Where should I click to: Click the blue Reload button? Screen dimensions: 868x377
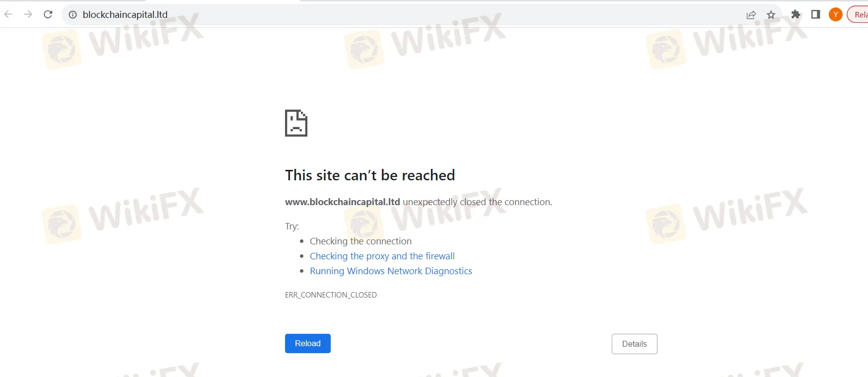point(308,343)
